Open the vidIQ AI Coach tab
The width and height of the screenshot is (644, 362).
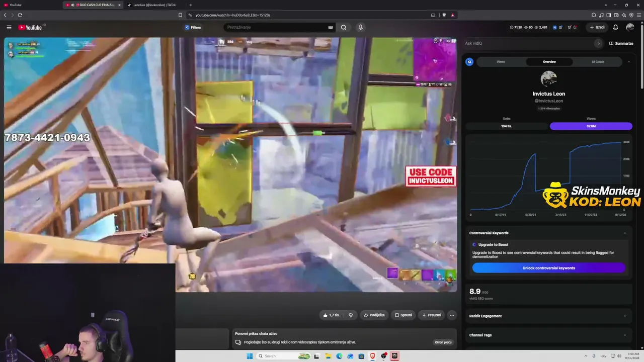point(598,62)
